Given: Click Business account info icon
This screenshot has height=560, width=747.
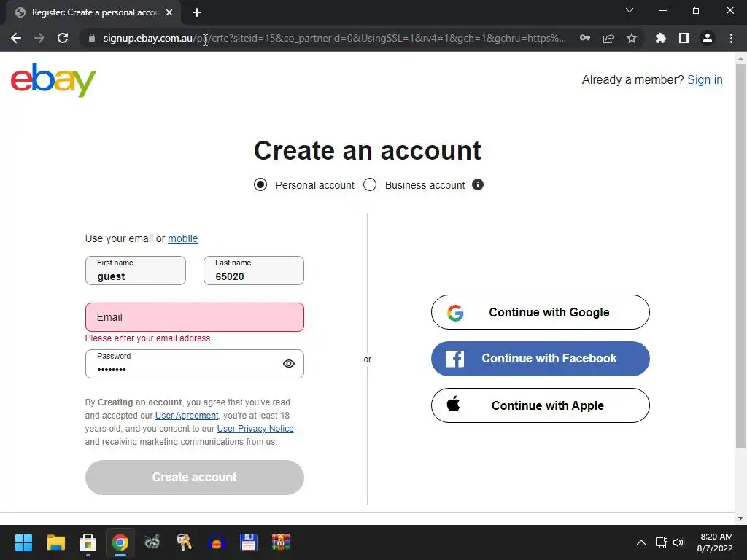Looking at the screenshot, I should pos(478,184).
